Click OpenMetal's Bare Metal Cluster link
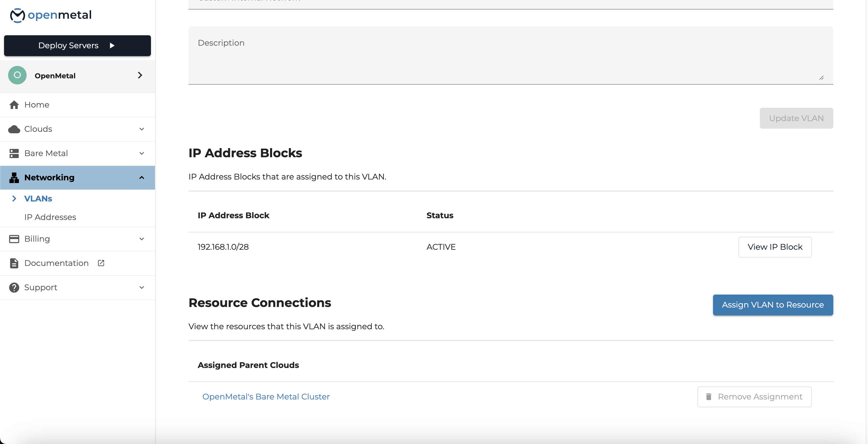This screenshot has height=444, width=868. pyautogui.click(x=266, y=396)
